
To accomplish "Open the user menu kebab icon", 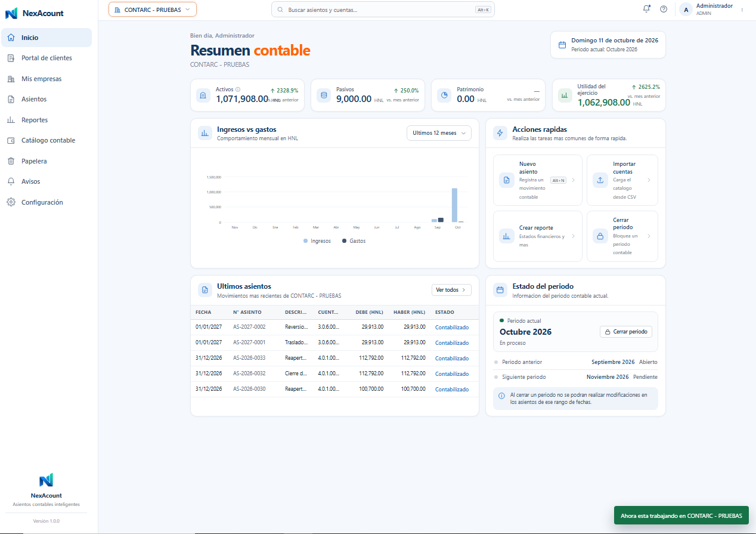I will 742,10.
